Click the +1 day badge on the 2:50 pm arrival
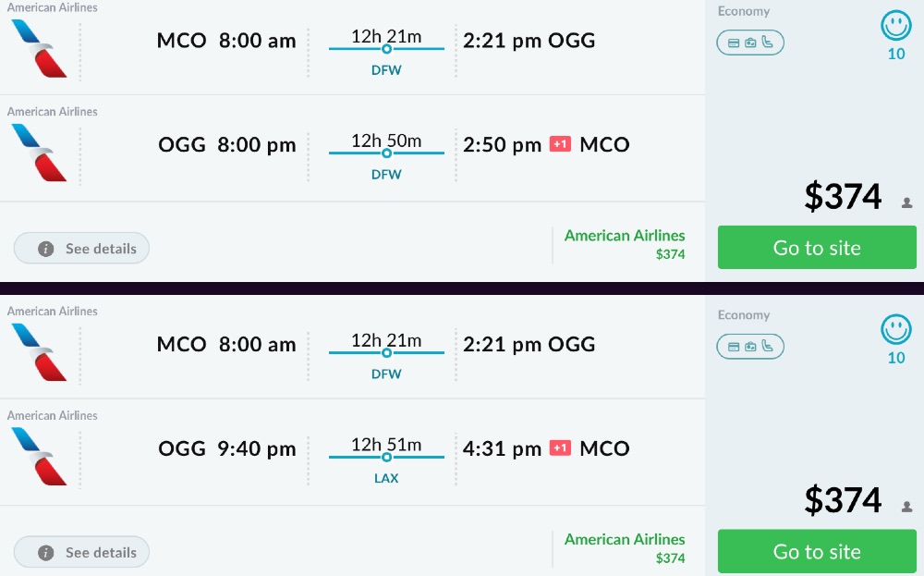 tap(560, 144)
